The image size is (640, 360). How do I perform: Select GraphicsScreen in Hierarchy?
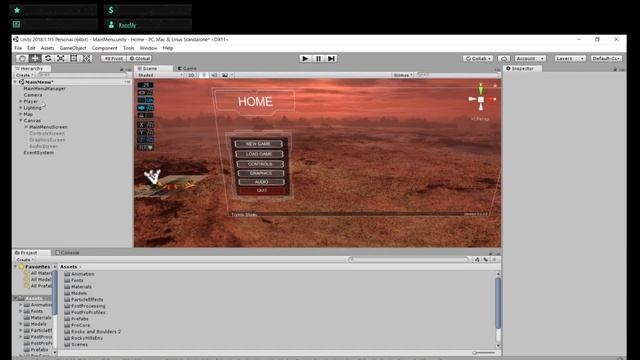(x=47, y=140)
